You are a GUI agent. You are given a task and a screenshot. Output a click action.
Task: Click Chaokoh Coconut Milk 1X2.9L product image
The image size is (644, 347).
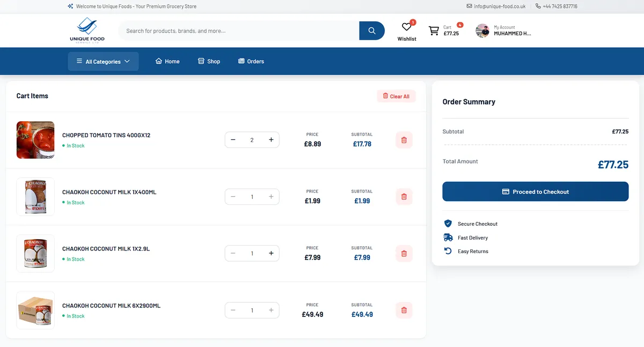35,254
